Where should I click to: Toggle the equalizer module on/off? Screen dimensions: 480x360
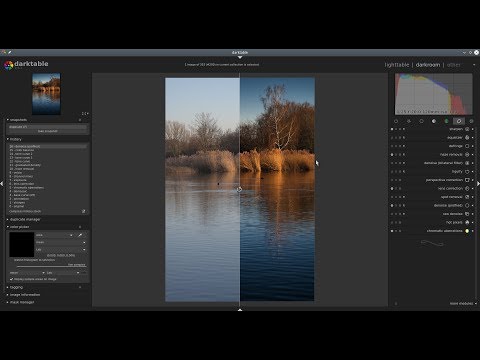coord(392,137)
